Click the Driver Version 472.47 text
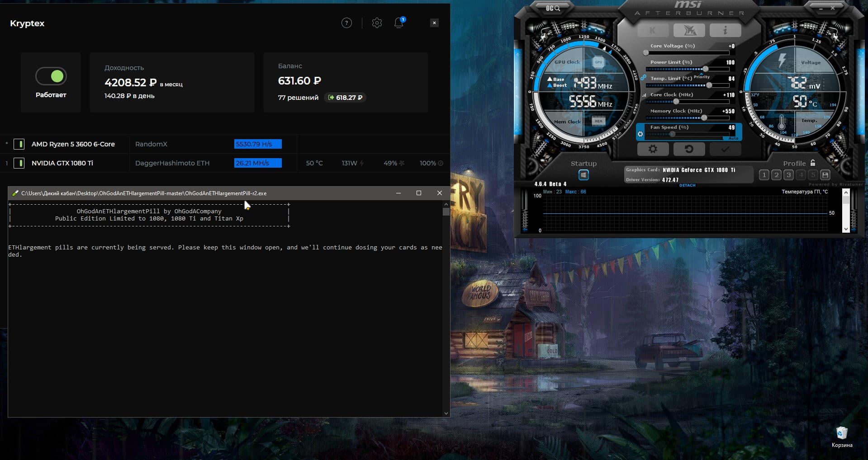The height and width of the screenshot is (460, 868). pos(652,180)
